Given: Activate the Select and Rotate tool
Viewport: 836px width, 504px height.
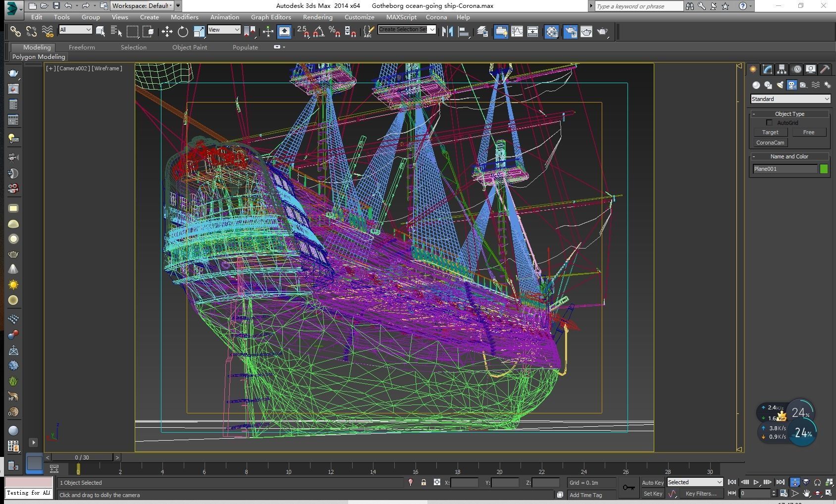Looking at the screenshot, I should coord(183,32).
